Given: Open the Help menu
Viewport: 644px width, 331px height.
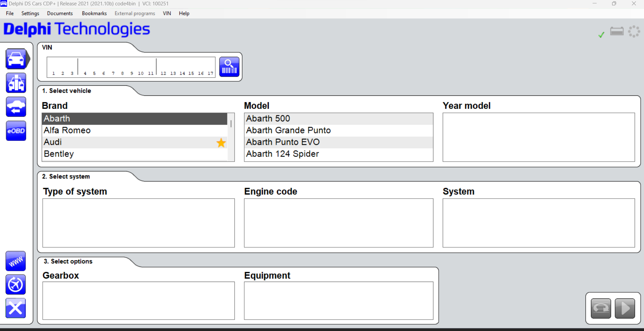Looking at the screenshot, I should 184,13.
